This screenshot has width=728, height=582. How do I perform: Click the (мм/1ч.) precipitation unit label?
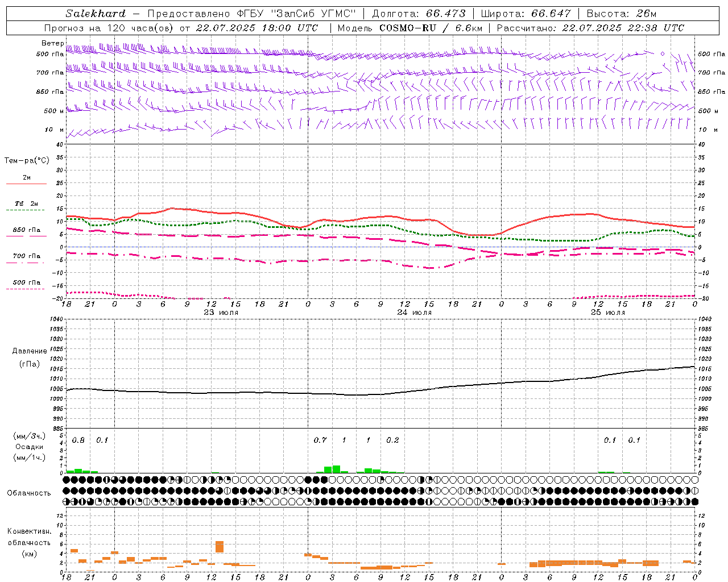click(29, 458)
